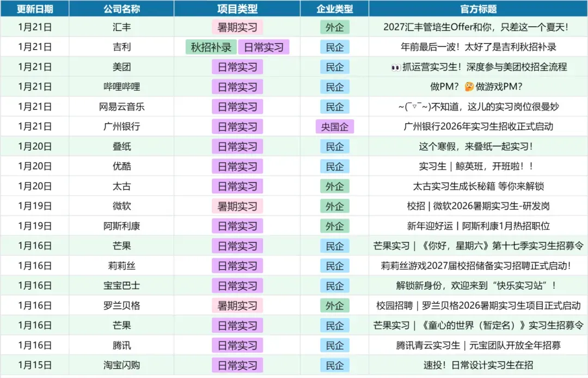Screen dimensions: 588x378
Task: Click the 腾讯 company cell
Action: point(121,345)
